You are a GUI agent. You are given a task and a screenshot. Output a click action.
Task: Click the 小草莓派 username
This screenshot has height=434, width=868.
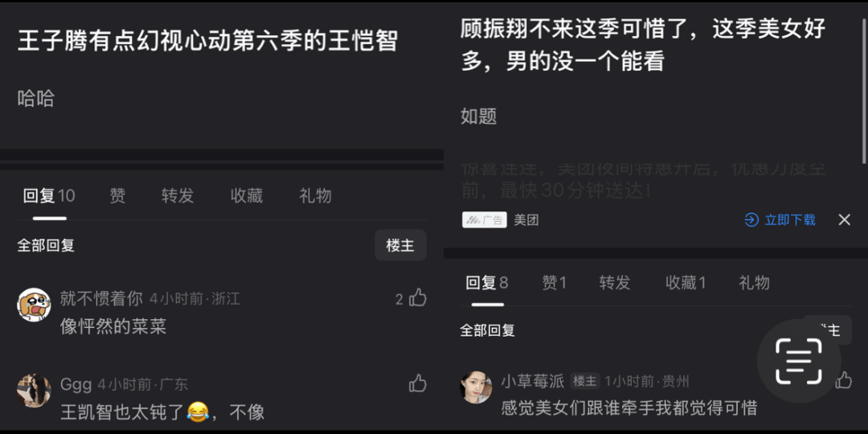(533, 381)
